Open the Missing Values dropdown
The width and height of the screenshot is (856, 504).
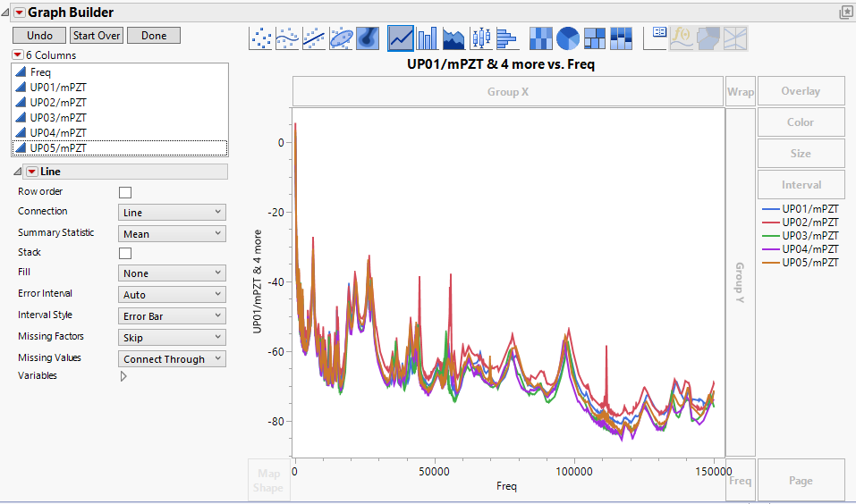coord(172,359)
